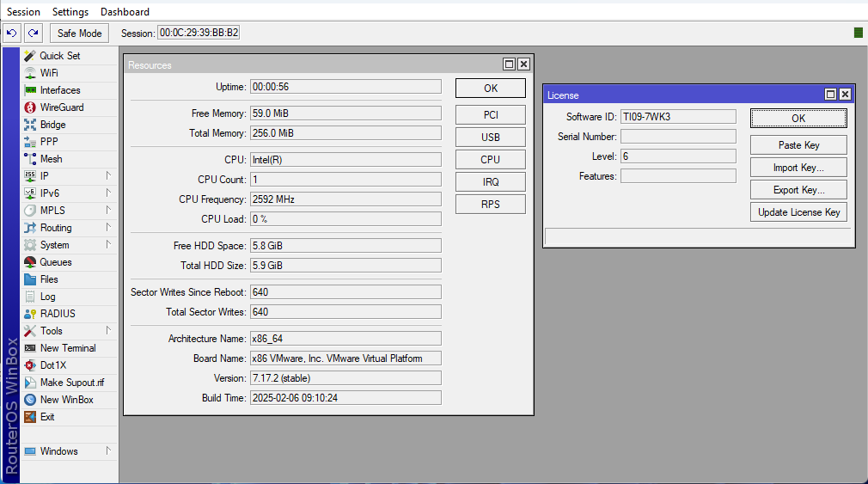Open the Mesh menu icon

click(x=30, y=159)
